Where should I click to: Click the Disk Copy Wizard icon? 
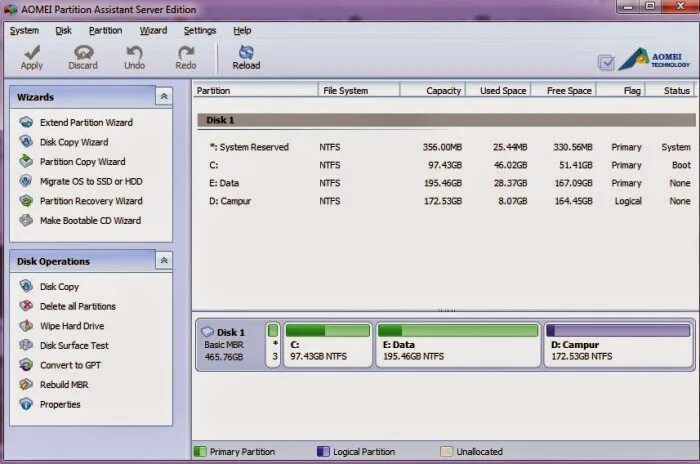(26, 142)
